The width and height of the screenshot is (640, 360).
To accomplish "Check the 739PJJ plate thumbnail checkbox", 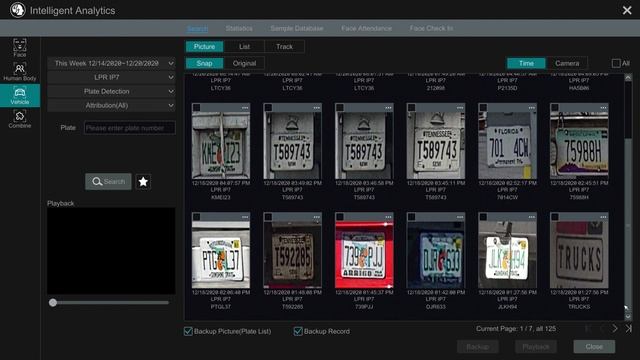I will click(340, 217).
